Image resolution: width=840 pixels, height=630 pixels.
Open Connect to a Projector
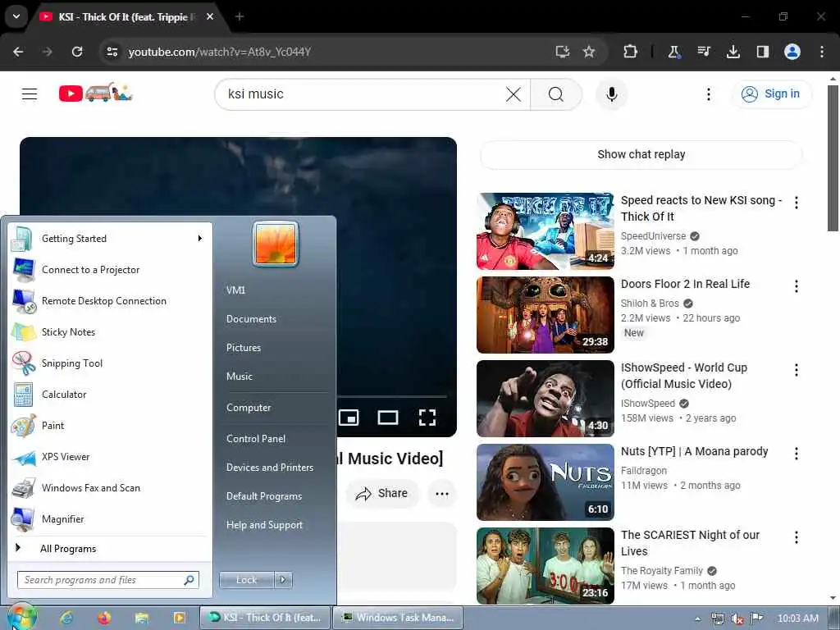click(x=110, y=269)
